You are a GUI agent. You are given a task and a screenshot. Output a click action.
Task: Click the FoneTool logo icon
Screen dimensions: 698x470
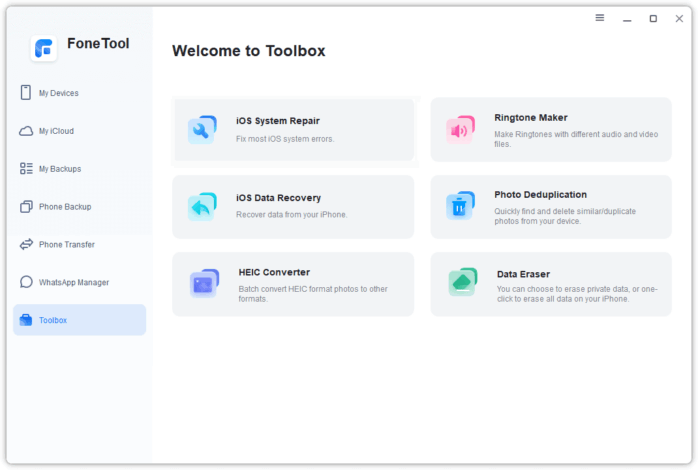(x=44, y=48)
